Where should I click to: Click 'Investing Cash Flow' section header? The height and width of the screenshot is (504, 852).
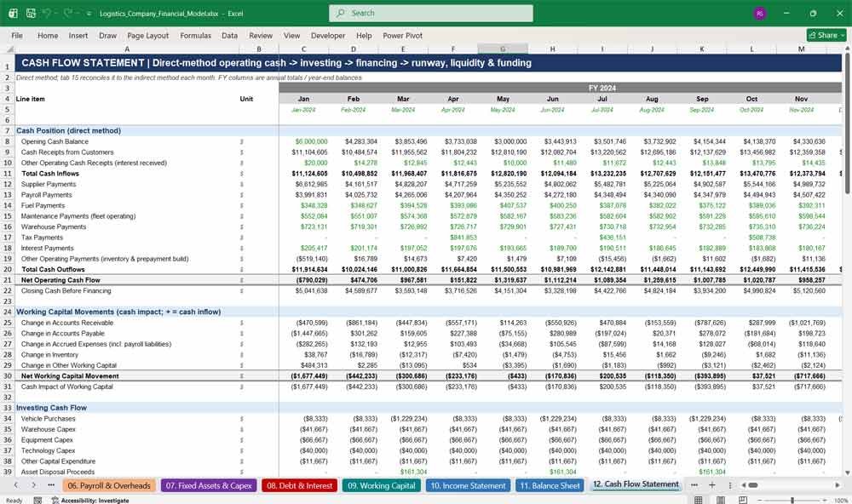pos(51,408)
